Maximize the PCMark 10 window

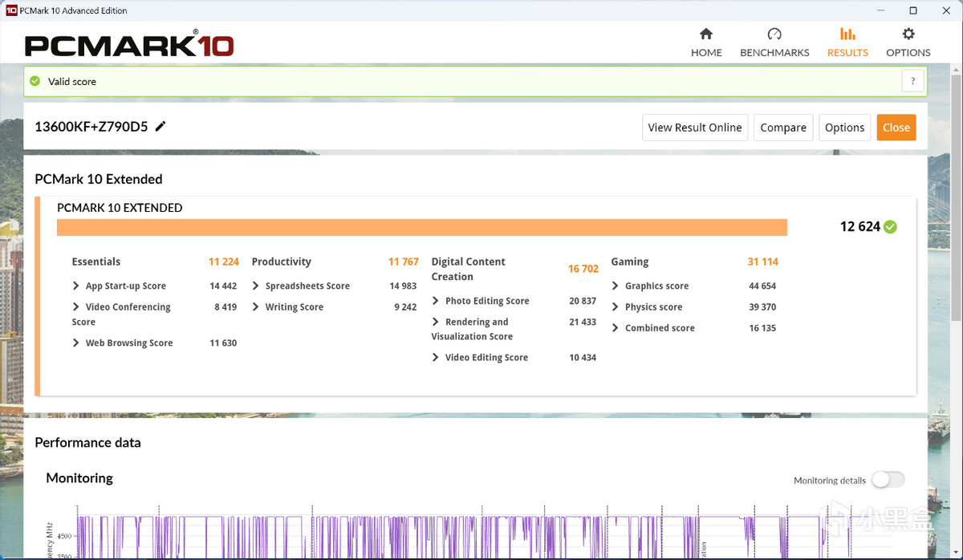point(913,10)
